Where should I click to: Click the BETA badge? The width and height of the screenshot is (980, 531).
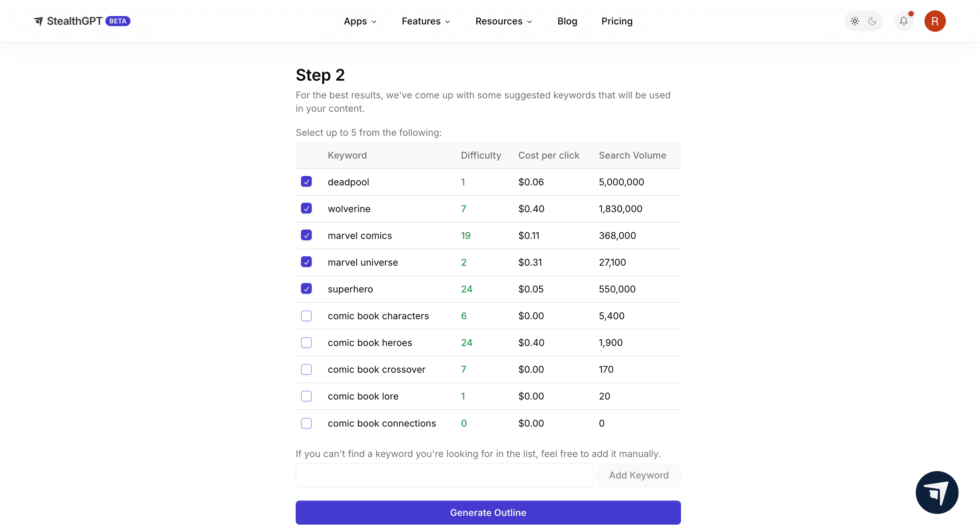(x=117, y=21)
